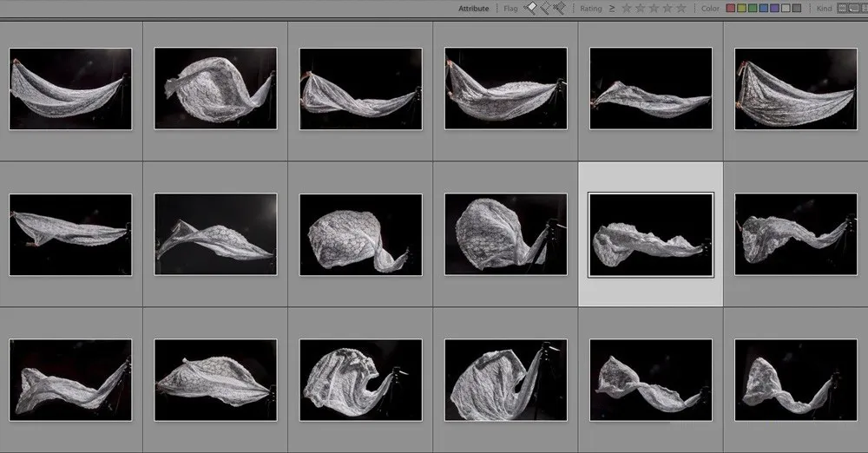Enable the green color label filter
The width and height of the screenshot is (868, 453).
tap(753, 9)
